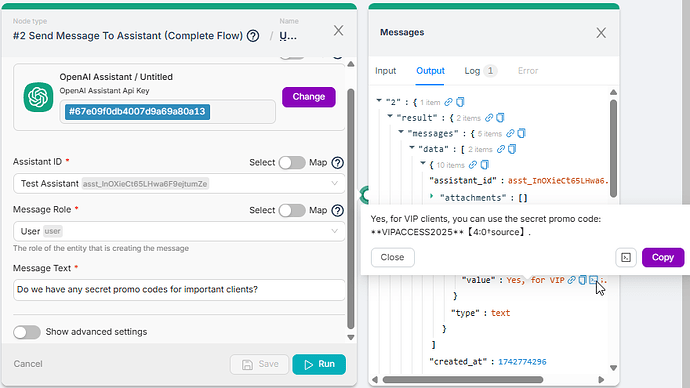690x388 pixels.
Task: Click the purple Change button
Action: point(309,97)
